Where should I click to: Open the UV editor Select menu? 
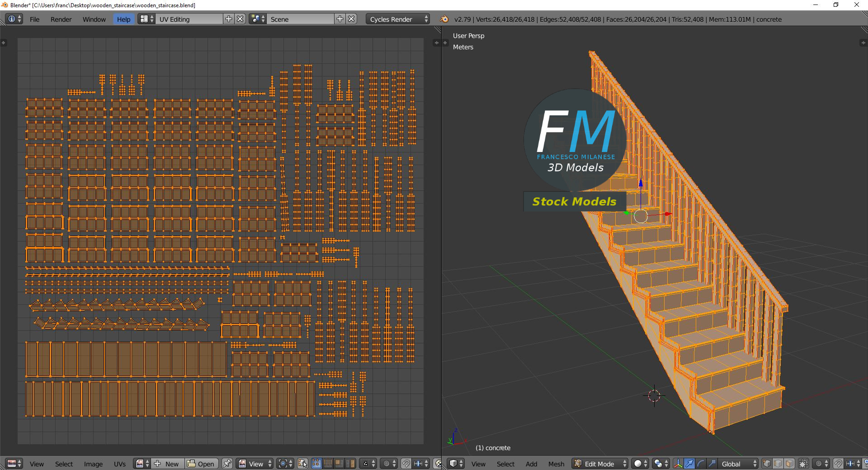click(x=64, y=464)
